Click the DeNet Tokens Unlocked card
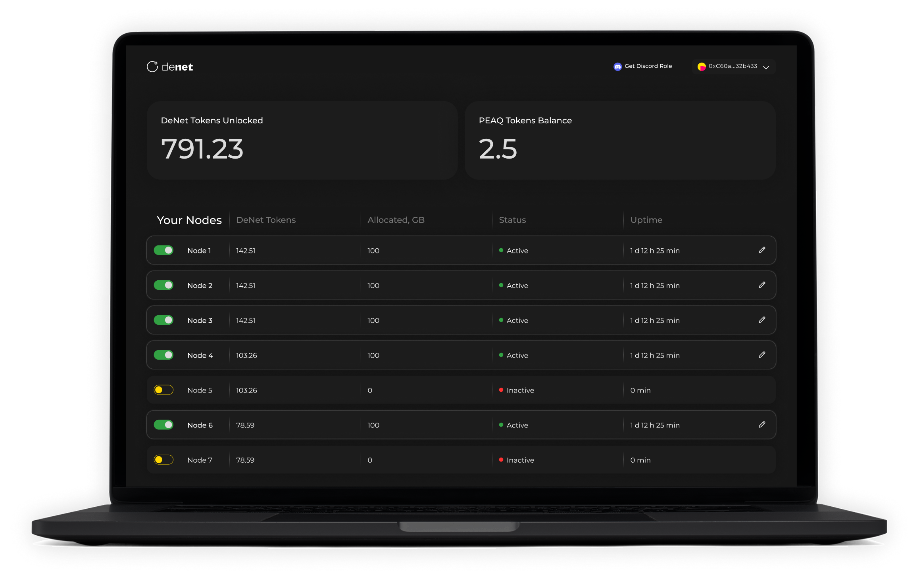923x588 pixels. pyautogui.click(x=302, y=140)
